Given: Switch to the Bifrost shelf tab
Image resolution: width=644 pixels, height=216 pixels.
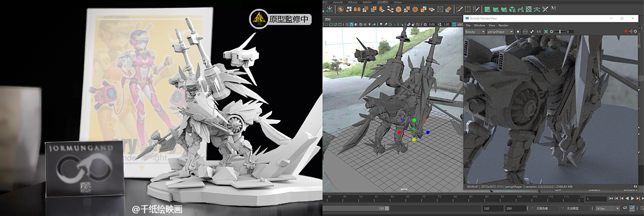Looking at the screenshot, I should coord(353,2).
